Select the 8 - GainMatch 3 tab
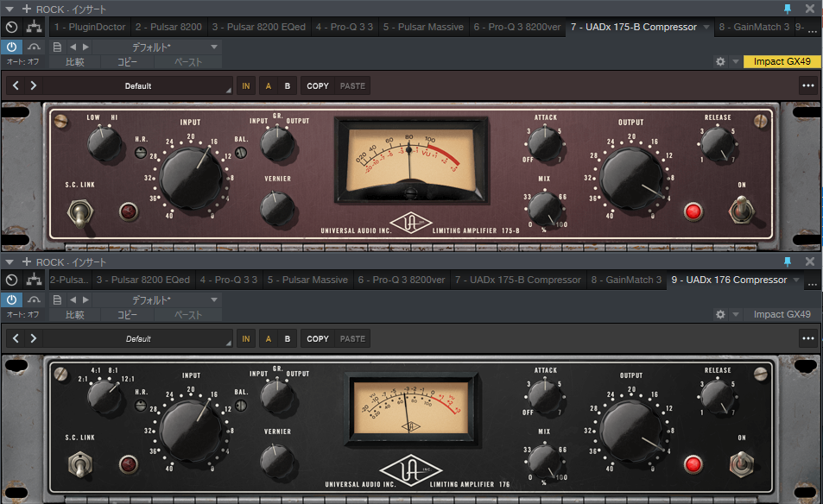The height and width of the screenshot is (504, 823). point(756,27)
